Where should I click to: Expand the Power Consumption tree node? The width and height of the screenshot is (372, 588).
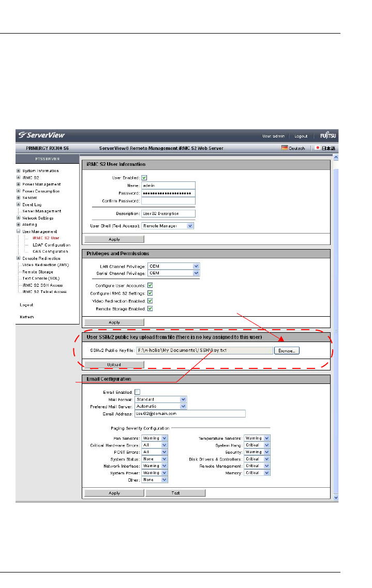pyautogui.click(x=19, y=191)
